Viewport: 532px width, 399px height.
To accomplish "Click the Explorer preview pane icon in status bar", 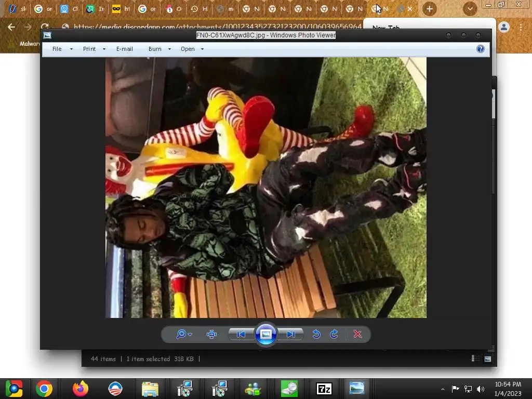I will pyautogui.click(x=487, y=358).
